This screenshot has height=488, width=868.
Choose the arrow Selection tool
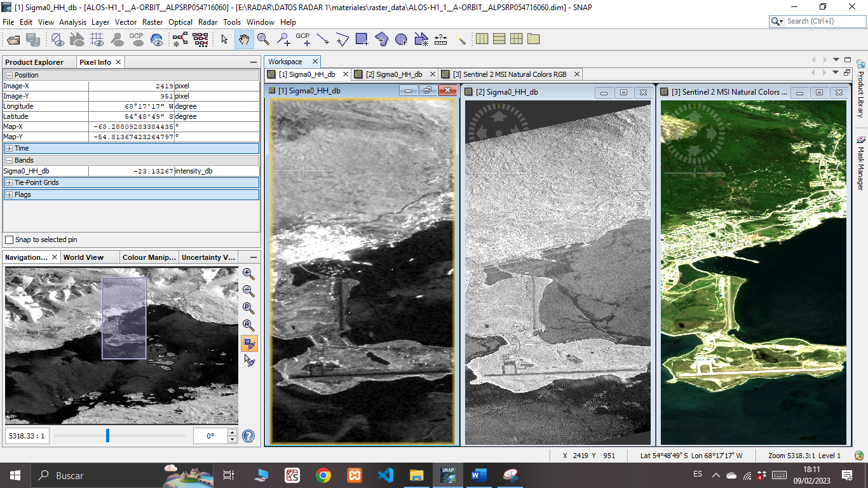tap(224, 39)
